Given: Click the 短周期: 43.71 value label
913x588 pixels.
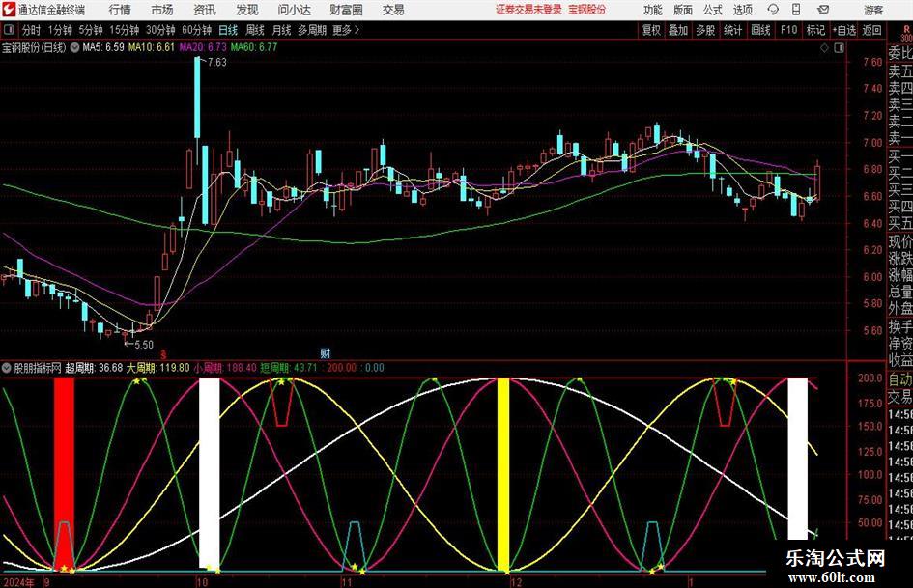Looking at the screenshot, I should 289,368.
